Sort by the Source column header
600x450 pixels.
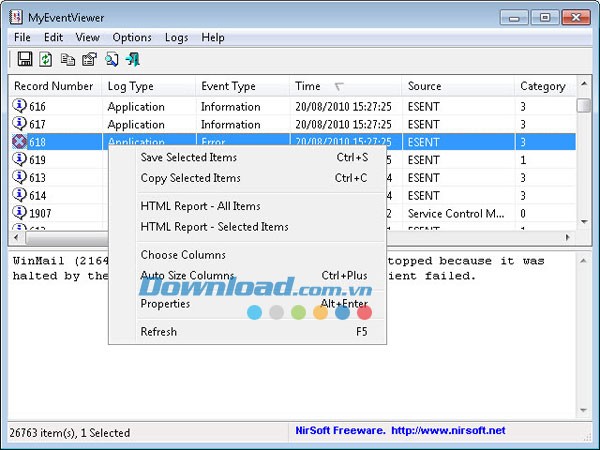click(x=458, y=86)
